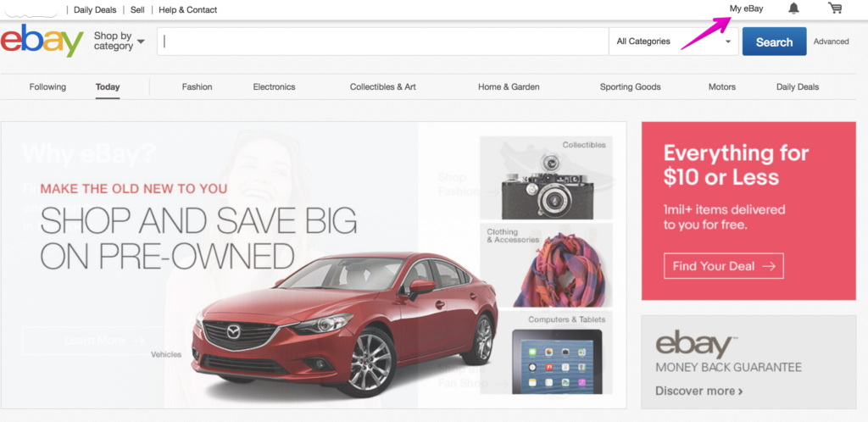Viewport: 868px width, 422px height.
Task: Open the Motors tab
Action: tap(722, 86)
